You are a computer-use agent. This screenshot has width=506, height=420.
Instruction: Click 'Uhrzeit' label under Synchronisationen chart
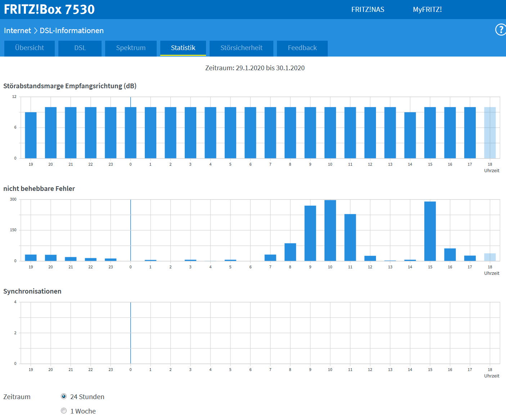pos(492,376)
